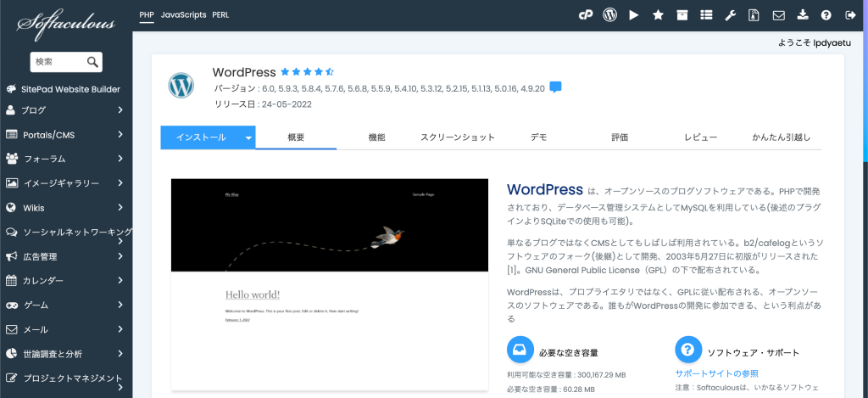The width and height of the screenshot is (868, 398).
Task: Click the WordPress logo beside the title
Action: point(181,86)
